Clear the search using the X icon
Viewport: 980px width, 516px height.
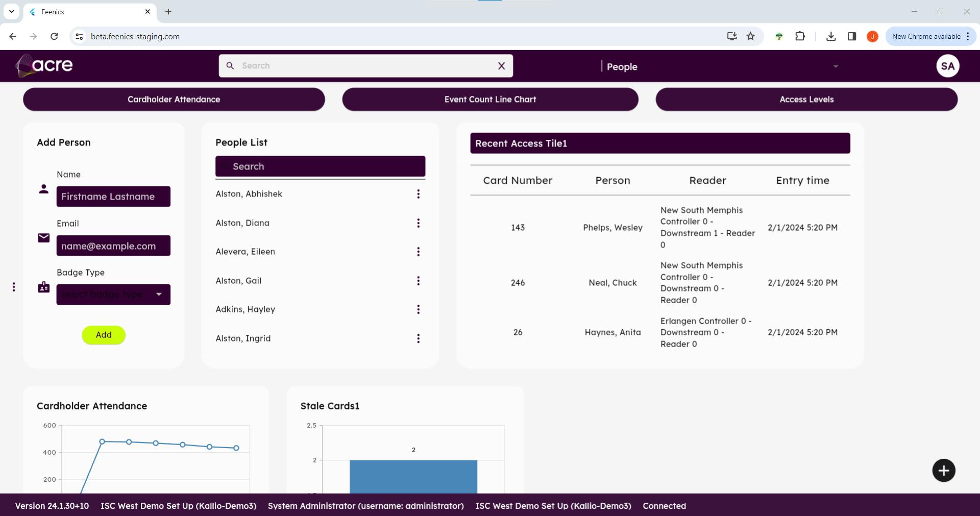(x=501, y=66)
